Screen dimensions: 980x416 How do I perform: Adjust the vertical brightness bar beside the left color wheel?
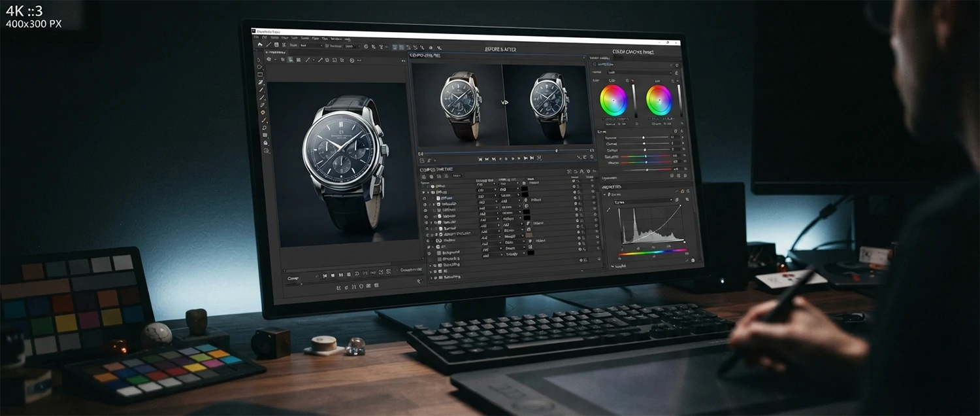[x=634, y=101]
